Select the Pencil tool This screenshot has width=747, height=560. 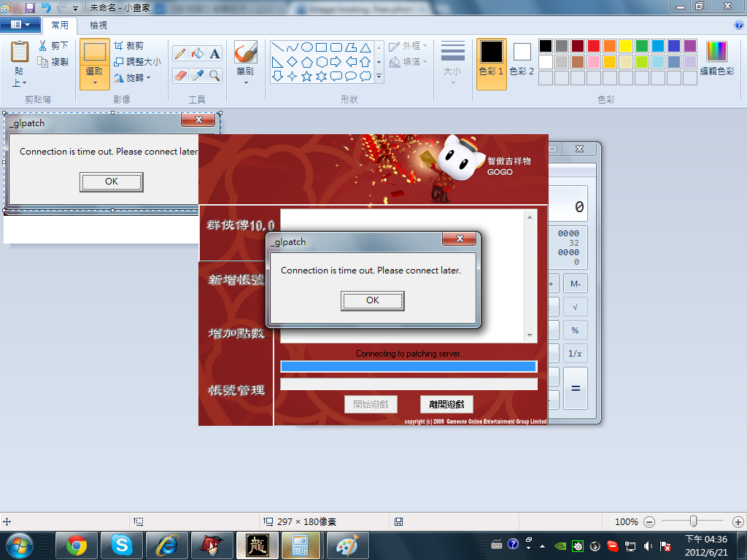click(179, 53)
